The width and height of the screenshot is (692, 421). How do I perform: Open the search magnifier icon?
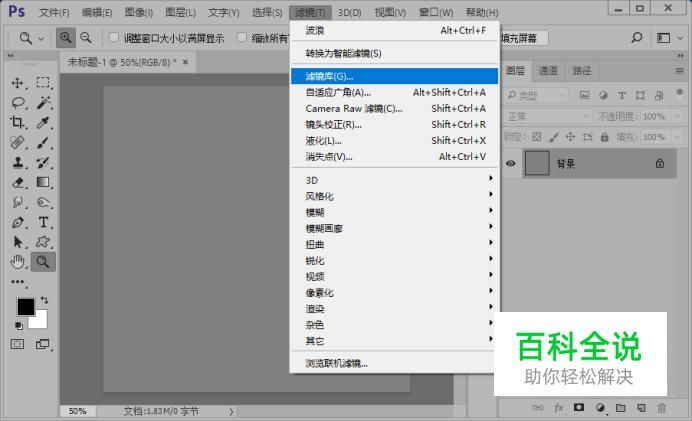636,38
